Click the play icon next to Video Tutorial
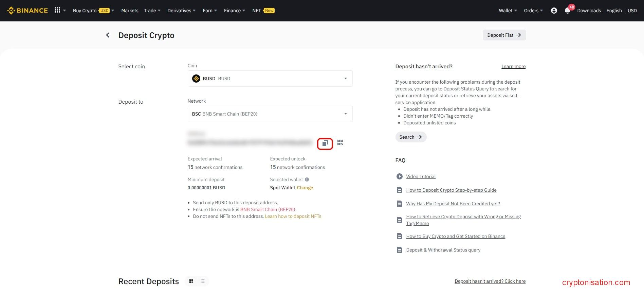Image resolution: width=644 pixels, height=293 pixels. click(x=399, y=176)
